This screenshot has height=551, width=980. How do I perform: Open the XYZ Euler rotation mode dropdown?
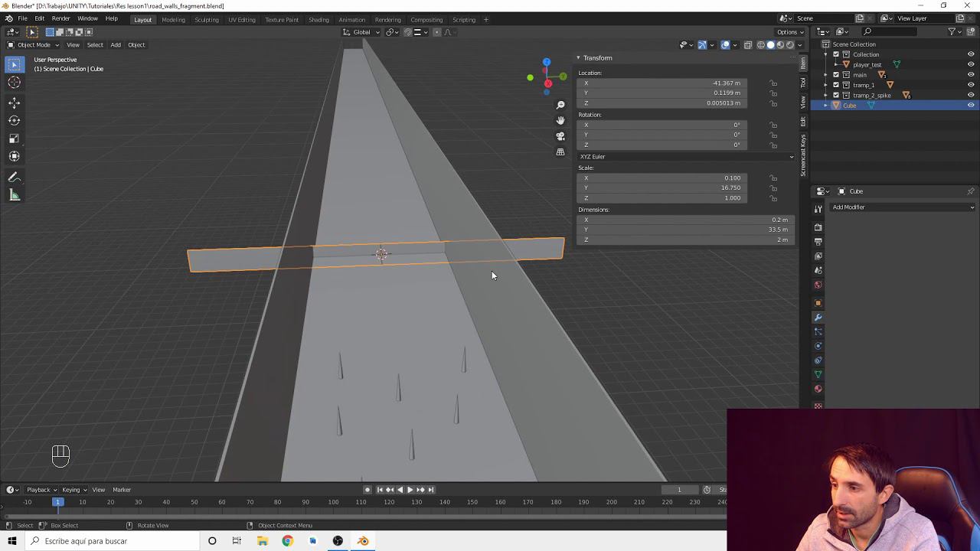point(686,157)
